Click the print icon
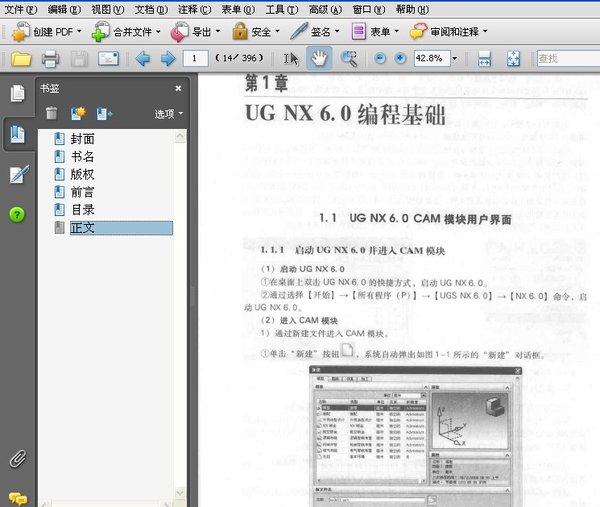 50,59
